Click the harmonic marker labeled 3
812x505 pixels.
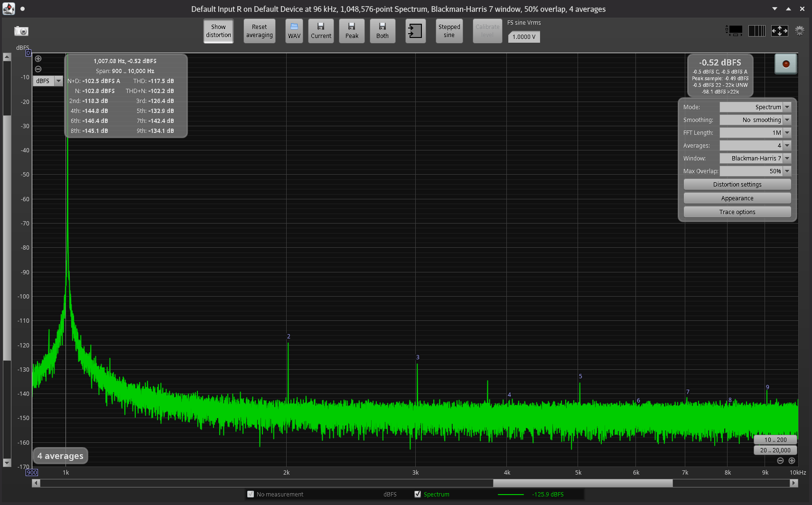pos(418,357)
